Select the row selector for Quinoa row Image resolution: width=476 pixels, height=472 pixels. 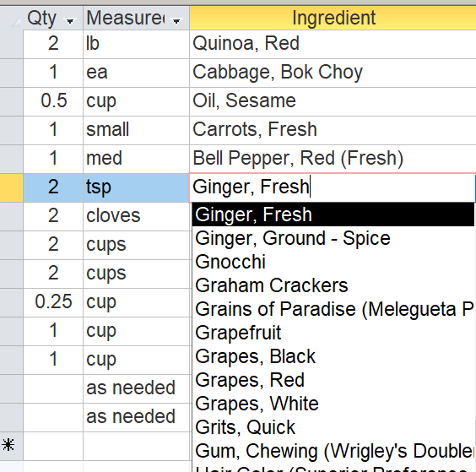12,44
